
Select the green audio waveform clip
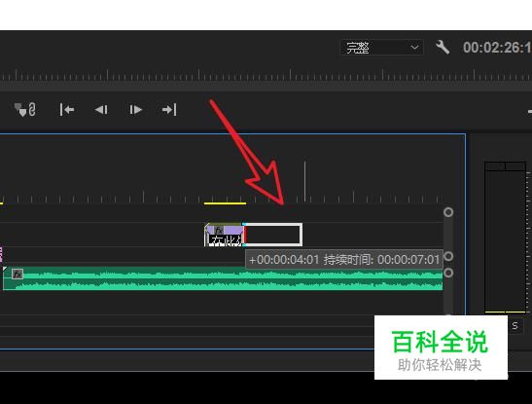[223, 278]
